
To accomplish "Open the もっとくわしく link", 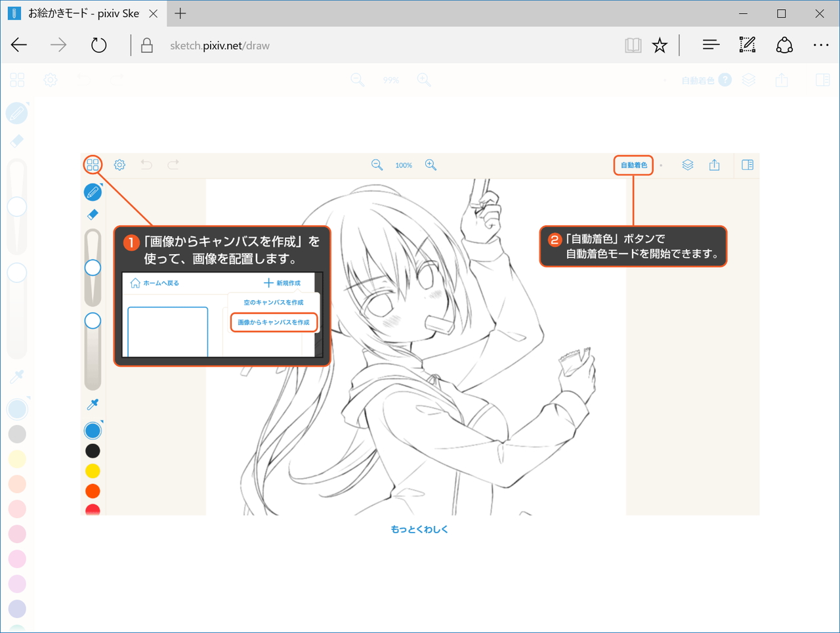I will pos(418,529).
